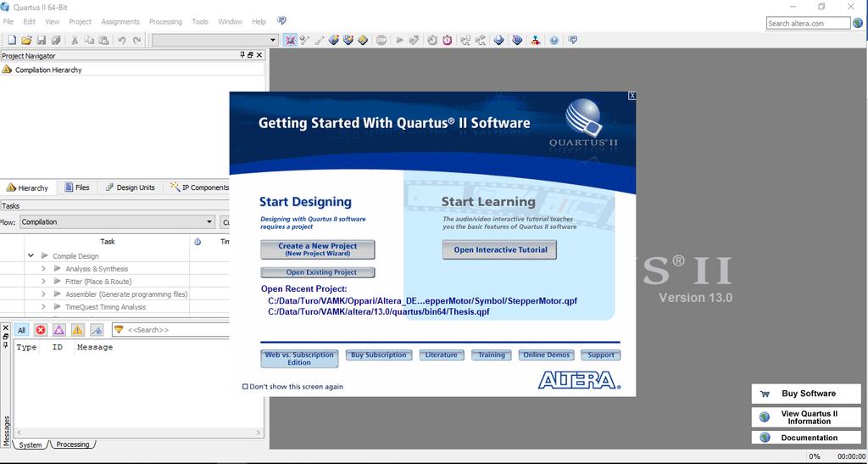The width and height of the screenshot is (868, 464).
Task: Toggle the flagged messages filter
Action: 97,330
